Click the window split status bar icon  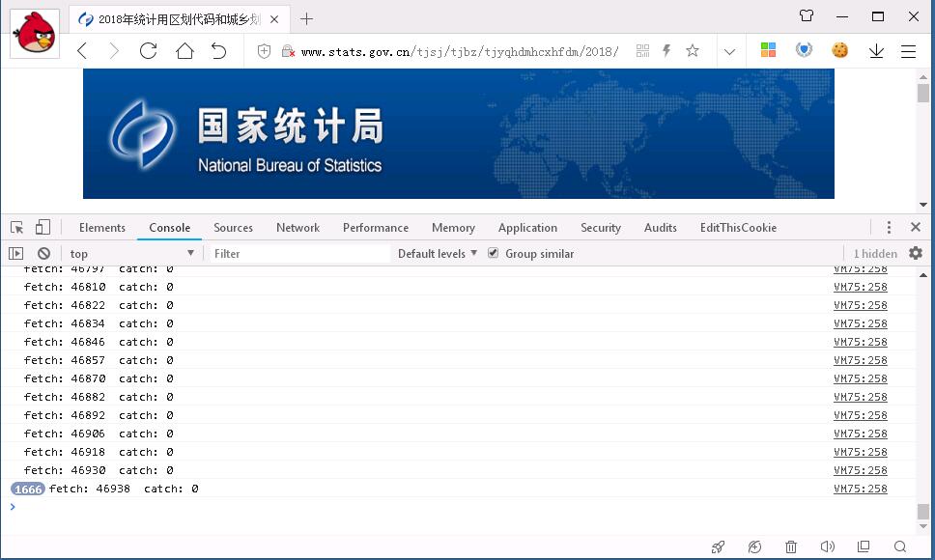coord(864,546)
